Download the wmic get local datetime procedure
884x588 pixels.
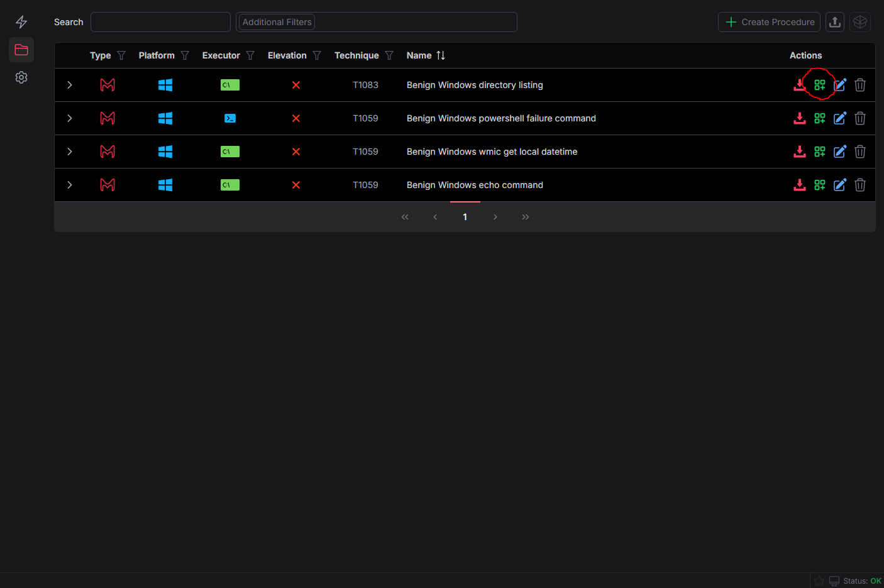(x=799, y=152)
